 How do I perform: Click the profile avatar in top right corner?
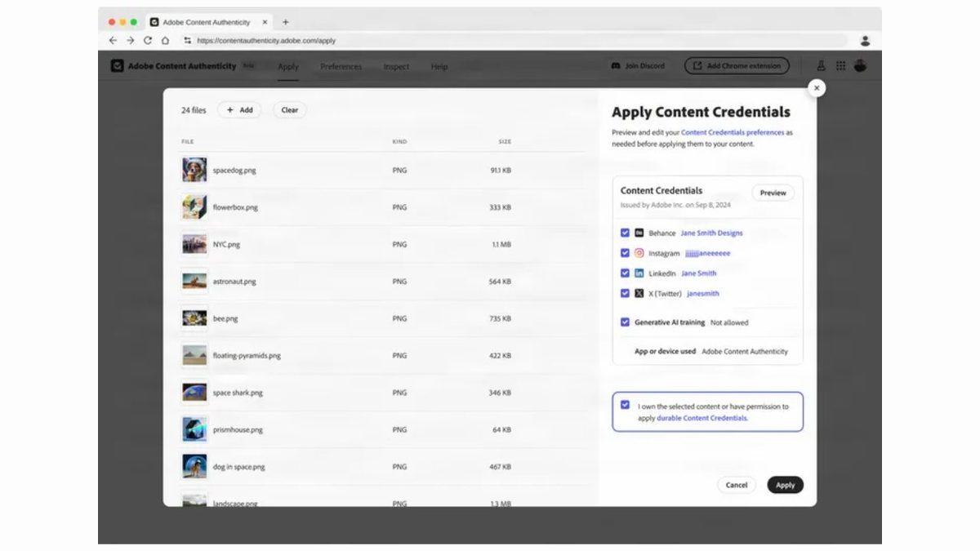click(x=861, y=64)
